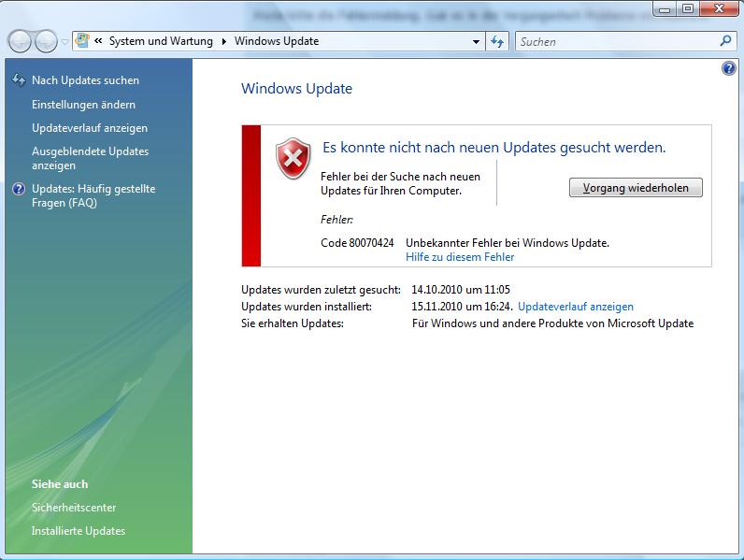Open Ausgeblendete Updates anzeigen
Image resolution: width=744 pixels, height=560 pixels.
(90, 159)
